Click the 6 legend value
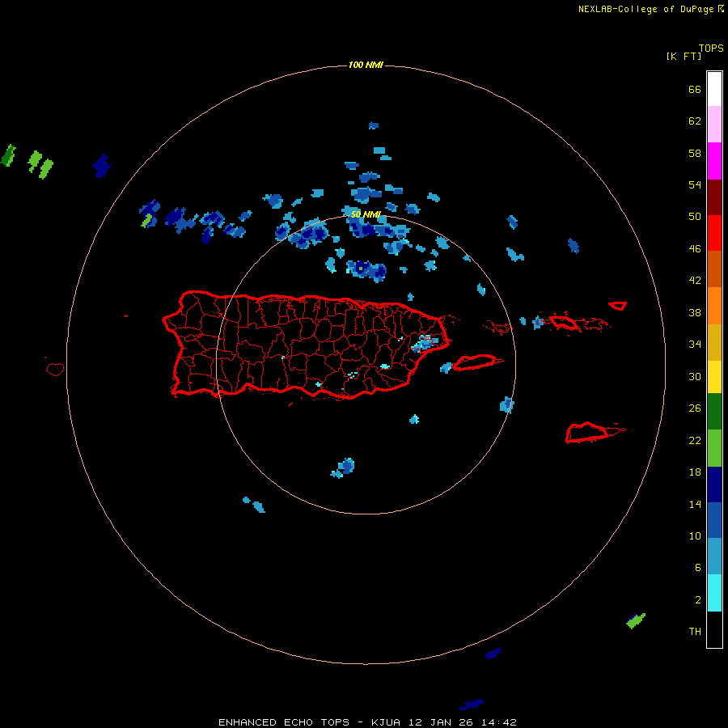This screenshot has width=728, height=728. [698, 568]
